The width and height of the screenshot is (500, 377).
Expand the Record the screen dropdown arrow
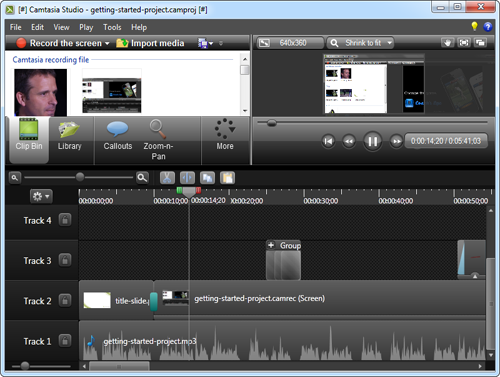tap(107, 43)
